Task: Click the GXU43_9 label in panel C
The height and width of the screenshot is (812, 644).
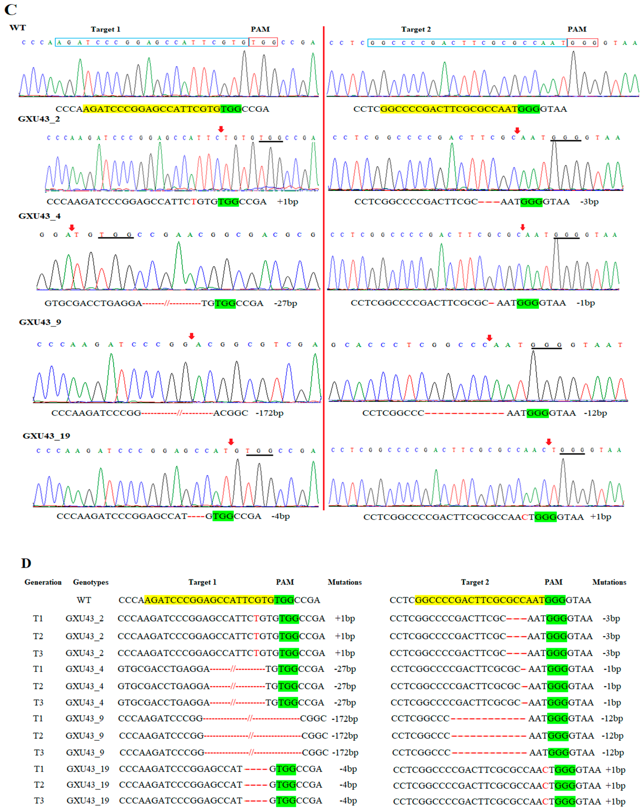Action: (x=40, y=322)
